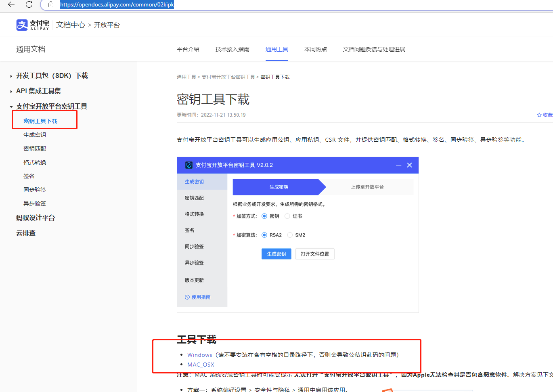This screenshot has width=553, height=392.
Task: Minimize the key tool window
Action: click(x=398, y=165)
